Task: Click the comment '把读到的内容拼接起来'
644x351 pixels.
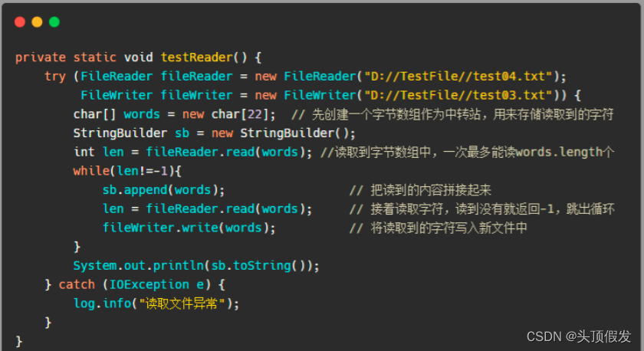Action: [x=431, y=189]
